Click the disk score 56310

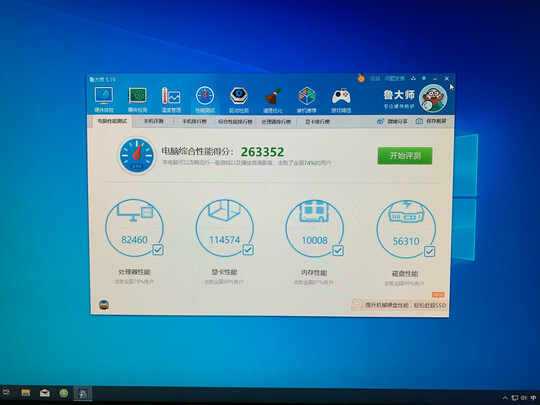[x=406, y=241]
